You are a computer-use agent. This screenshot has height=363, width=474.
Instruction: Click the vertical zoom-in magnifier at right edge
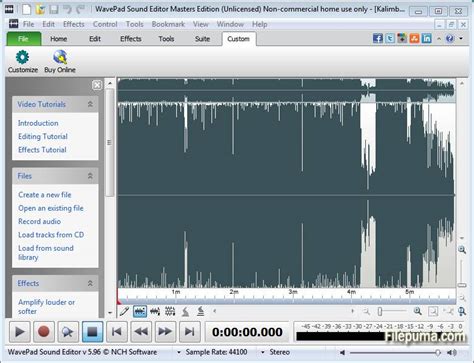[462, 250]
